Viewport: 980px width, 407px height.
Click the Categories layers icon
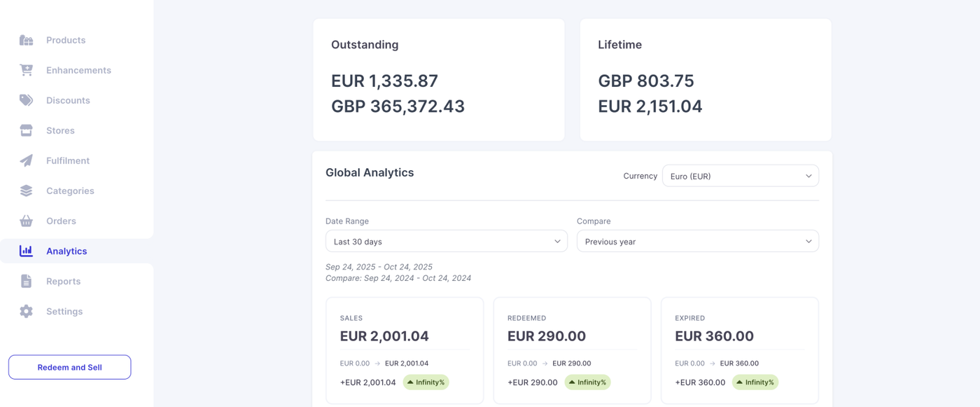pos(26,191)
